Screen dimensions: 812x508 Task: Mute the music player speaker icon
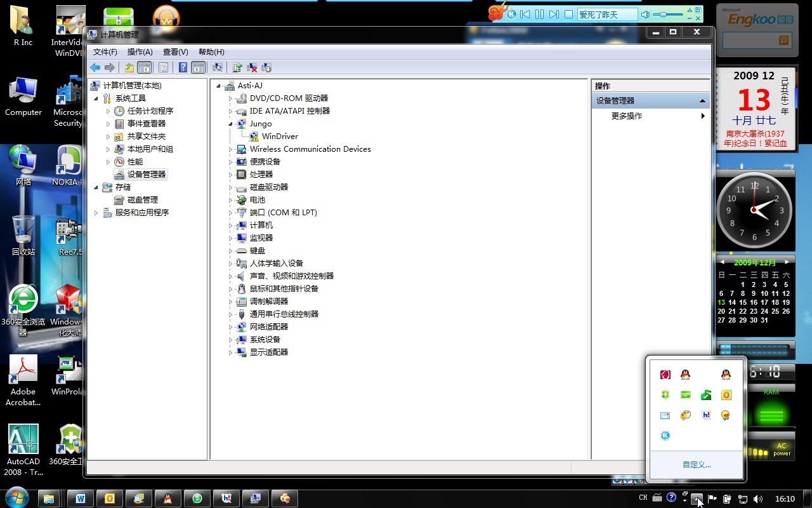pyautogui.click(x=645, y=15)
